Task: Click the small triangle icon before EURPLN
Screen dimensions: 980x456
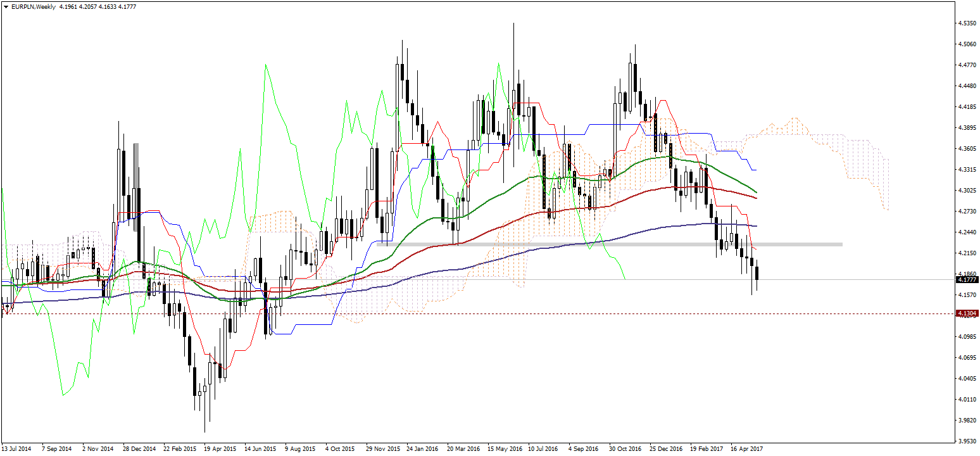Action: coord(5,6)
